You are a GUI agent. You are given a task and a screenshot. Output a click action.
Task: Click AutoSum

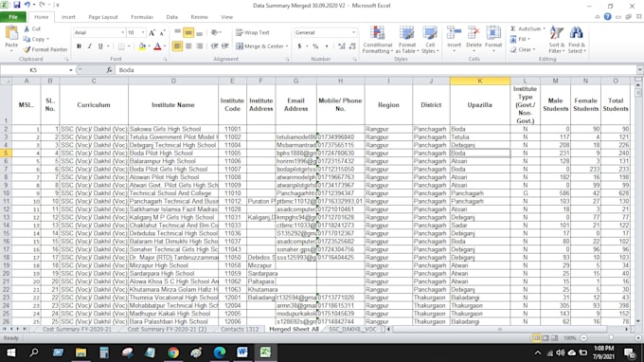pyautogui.click(x=527, y=28)
